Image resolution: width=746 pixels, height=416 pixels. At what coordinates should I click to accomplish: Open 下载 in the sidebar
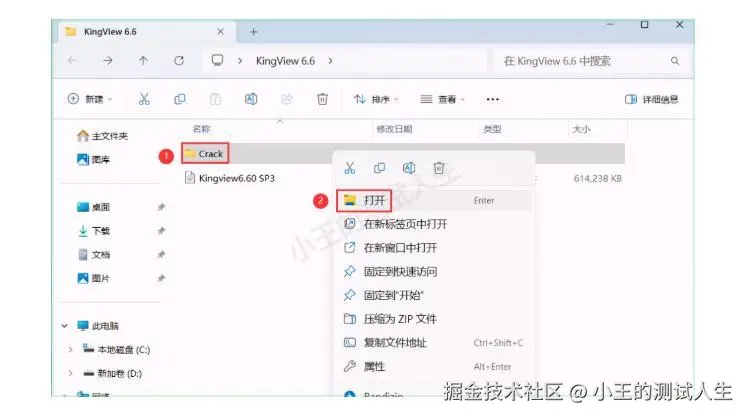pos(94,231)
